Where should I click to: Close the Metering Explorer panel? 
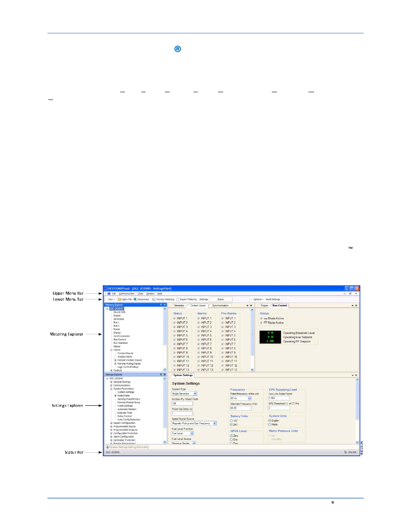pos(165,305)
